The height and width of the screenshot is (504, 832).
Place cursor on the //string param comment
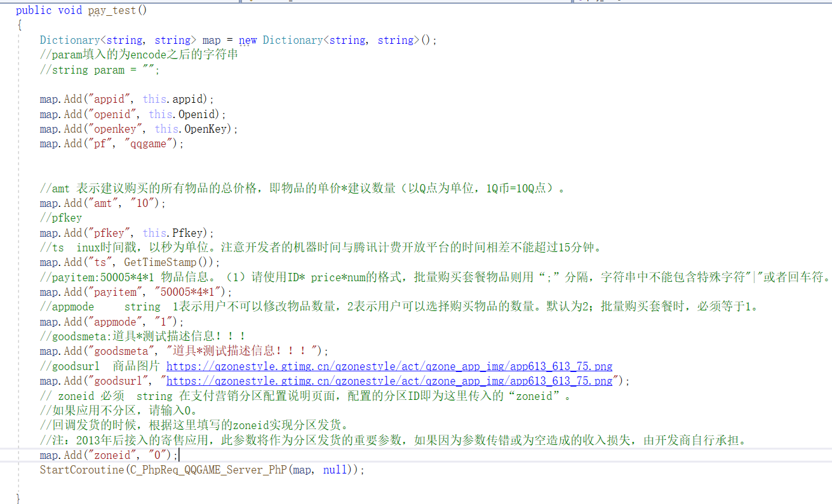tap(100, 70)
